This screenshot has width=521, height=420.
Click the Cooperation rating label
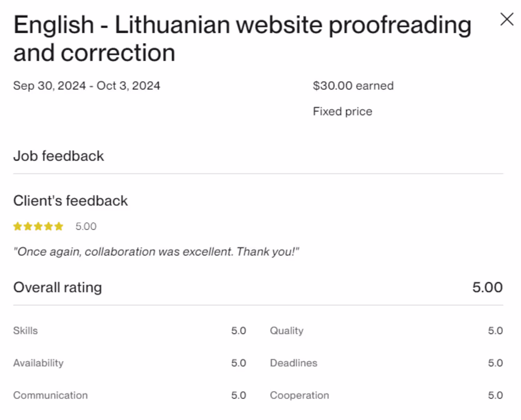tap(299, 395)
